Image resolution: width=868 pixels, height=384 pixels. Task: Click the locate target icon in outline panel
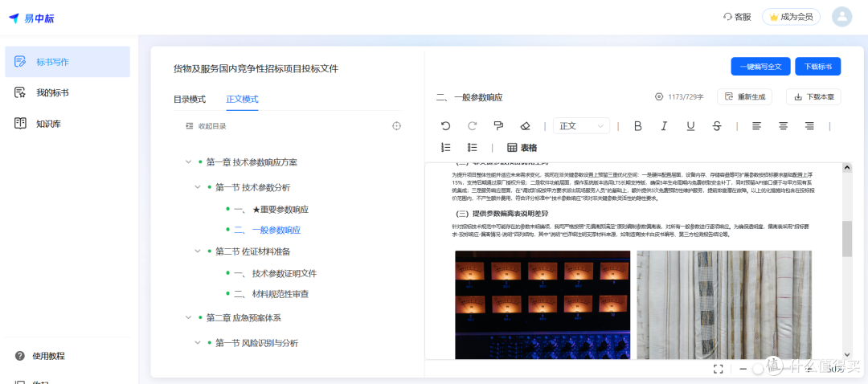(x=396, y=126)
